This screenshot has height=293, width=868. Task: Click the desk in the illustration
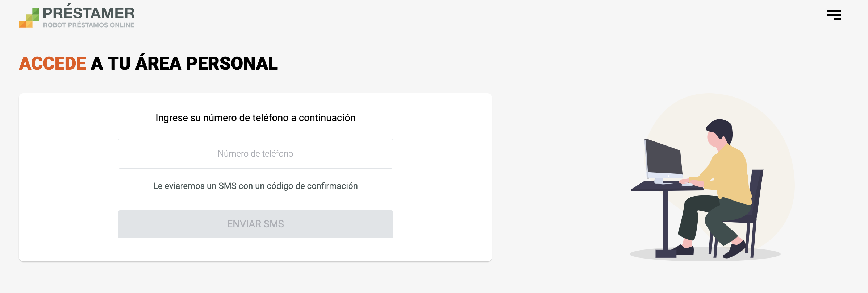coord(666,218)
